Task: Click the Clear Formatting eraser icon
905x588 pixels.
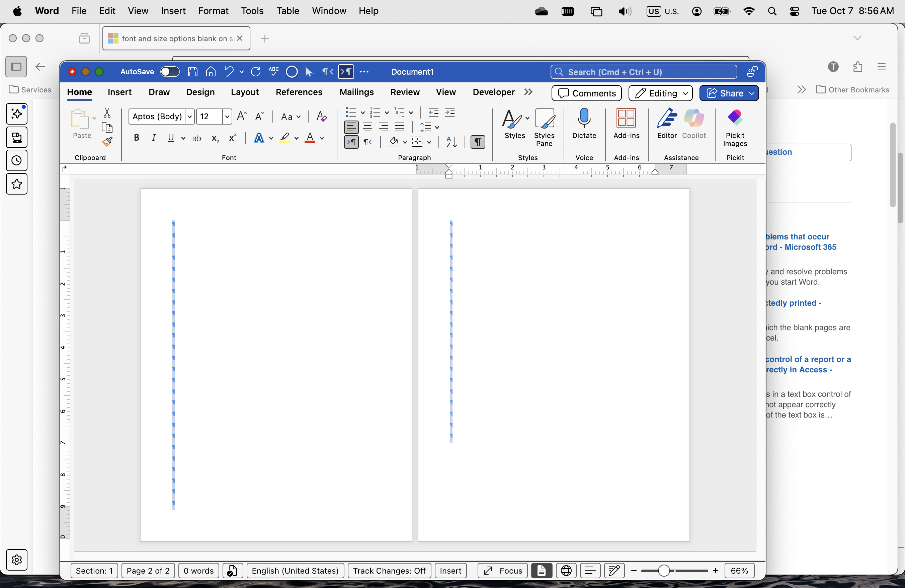Action: [322, 117]
